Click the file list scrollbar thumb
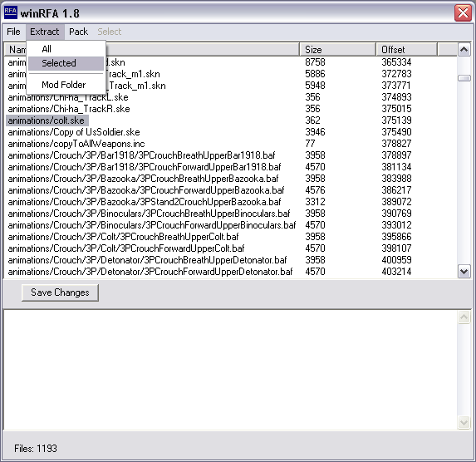Viewport: 476px width, 462px height. coord(464,78)
